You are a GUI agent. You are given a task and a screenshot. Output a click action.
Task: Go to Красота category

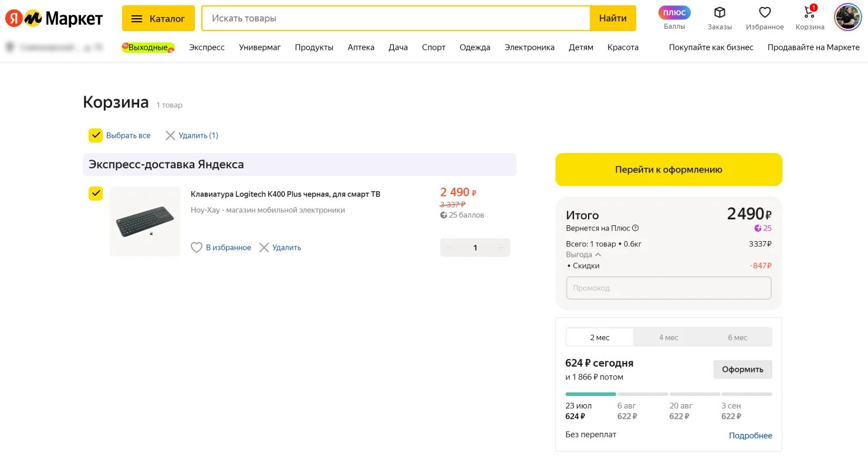pos(623,48)
